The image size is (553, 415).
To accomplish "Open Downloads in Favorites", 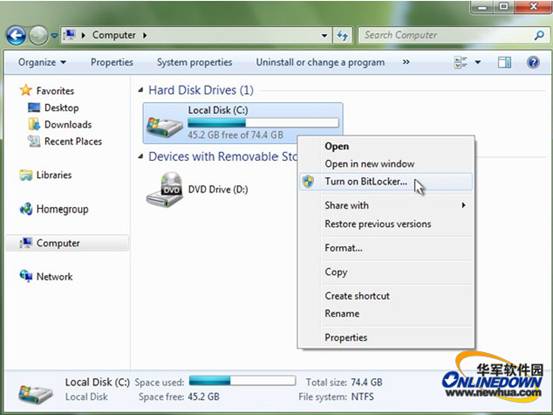I will coord(68,124).
